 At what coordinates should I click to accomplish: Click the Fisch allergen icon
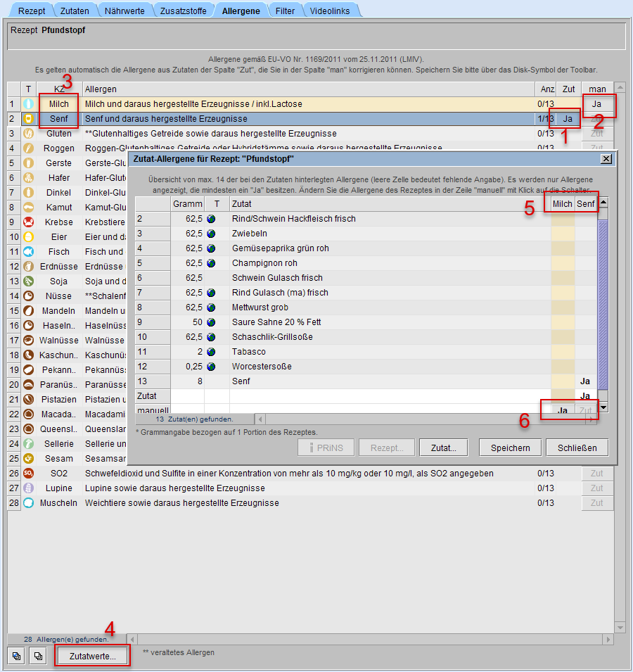[29, 252]
